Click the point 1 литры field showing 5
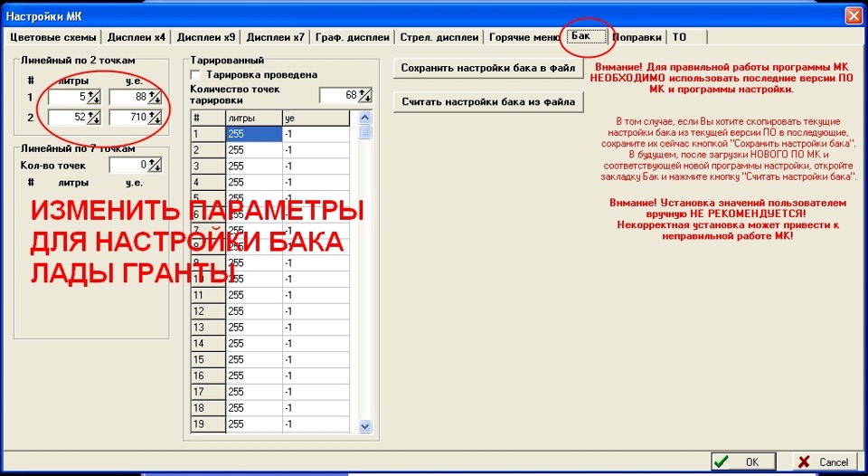Image resolution: width=868 pixels, height=476 pixels. coord(67,97)
